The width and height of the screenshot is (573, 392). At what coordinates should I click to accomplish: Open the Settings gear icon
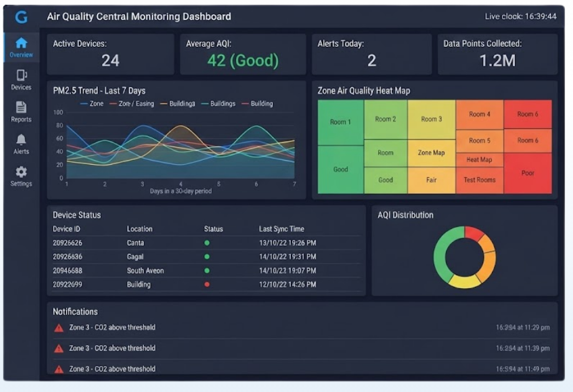point(21,172)
